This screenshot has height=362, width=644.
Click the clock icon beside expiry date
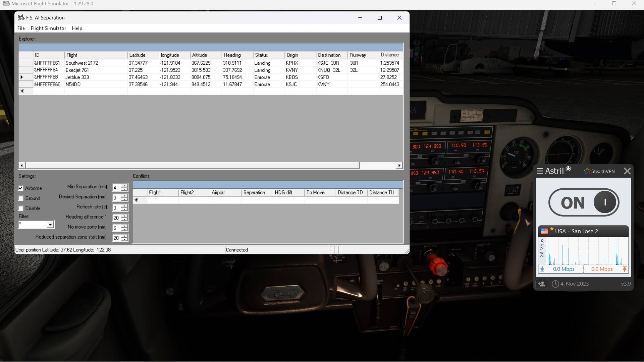point(555,284)
